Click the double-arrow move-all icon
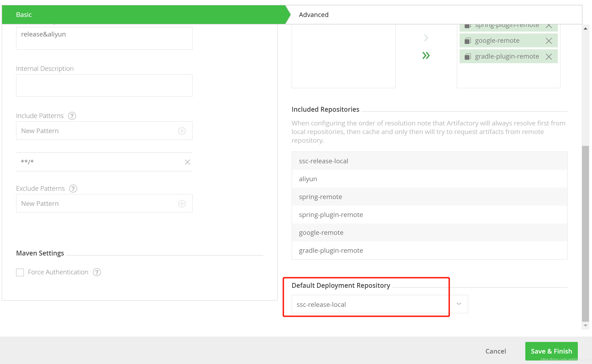The image size is (592, 364). pos(426,56)
